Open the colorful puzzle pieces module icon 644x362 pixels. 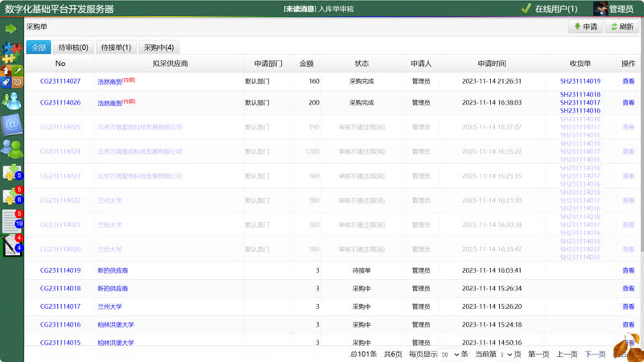pyautogui.click(x=11, y=52)
